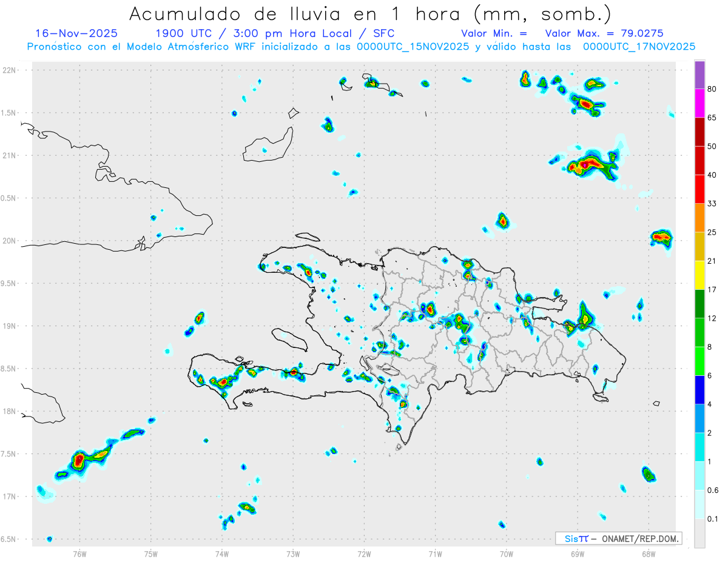Pick the yellow legend swatch between 17 and 21
Viewport: 728px width, 562px height.
699,275
